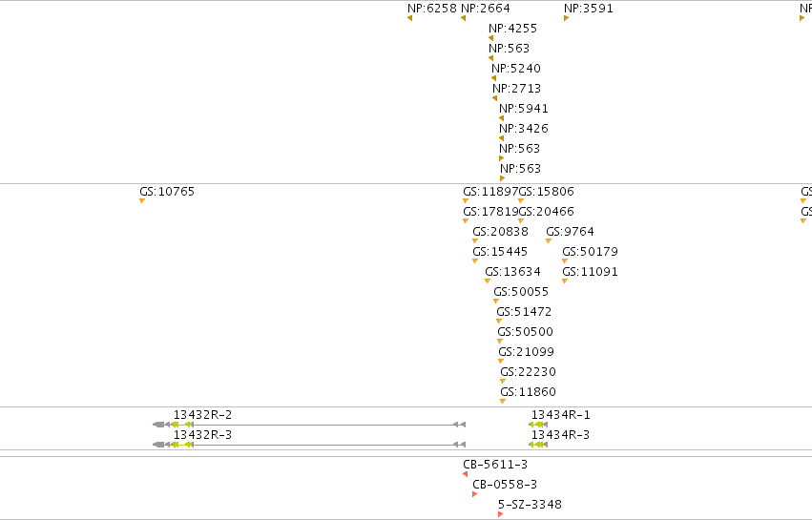
Task: Click the 13432R-3 transcript model line
Action: pyautogui.click(x=309, y=445)
